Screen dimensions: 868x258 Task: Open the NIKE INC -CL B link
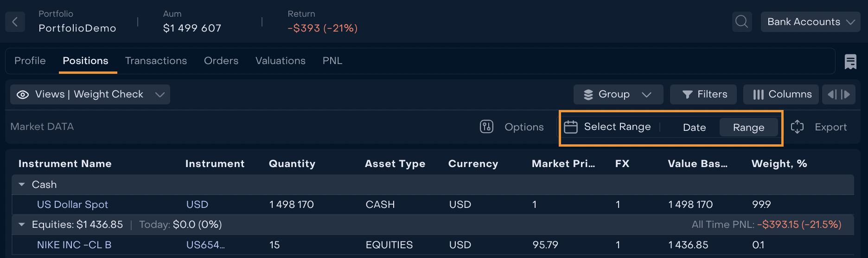coord(74,245)
